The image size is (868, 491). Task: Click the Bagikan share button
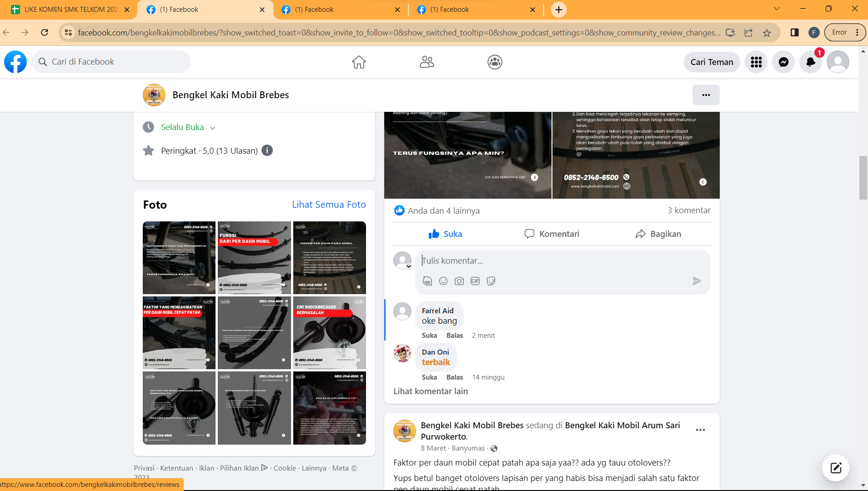pyautogui.click(x=658, y=234)
